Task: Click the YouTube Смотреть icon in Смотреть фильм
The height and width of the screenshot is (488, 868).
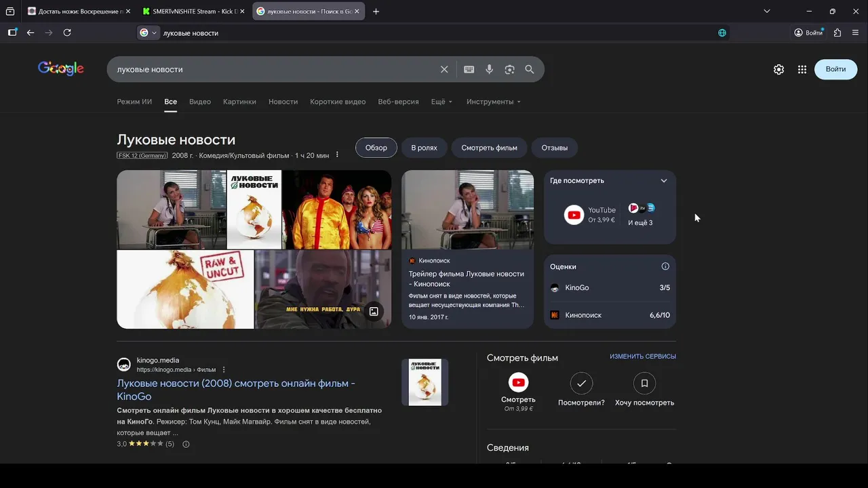Action: click(518, 383)
